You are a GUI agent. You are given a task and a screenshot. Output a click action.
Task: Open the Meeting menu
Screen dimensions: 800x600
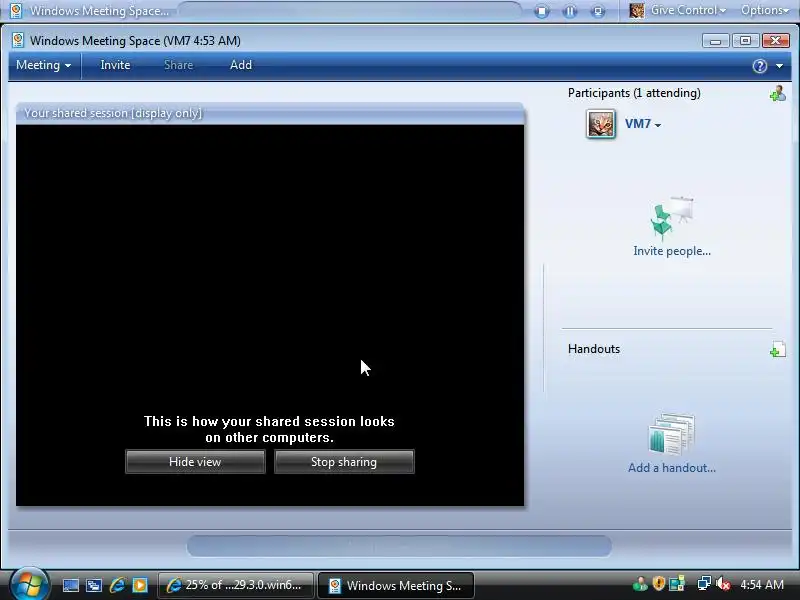pyautogui.click(x=43, y=65)
